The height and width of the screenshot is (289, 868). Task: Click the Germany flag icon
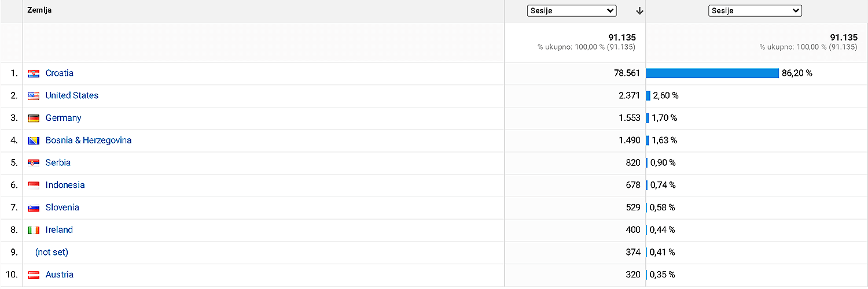coord(34,118)
